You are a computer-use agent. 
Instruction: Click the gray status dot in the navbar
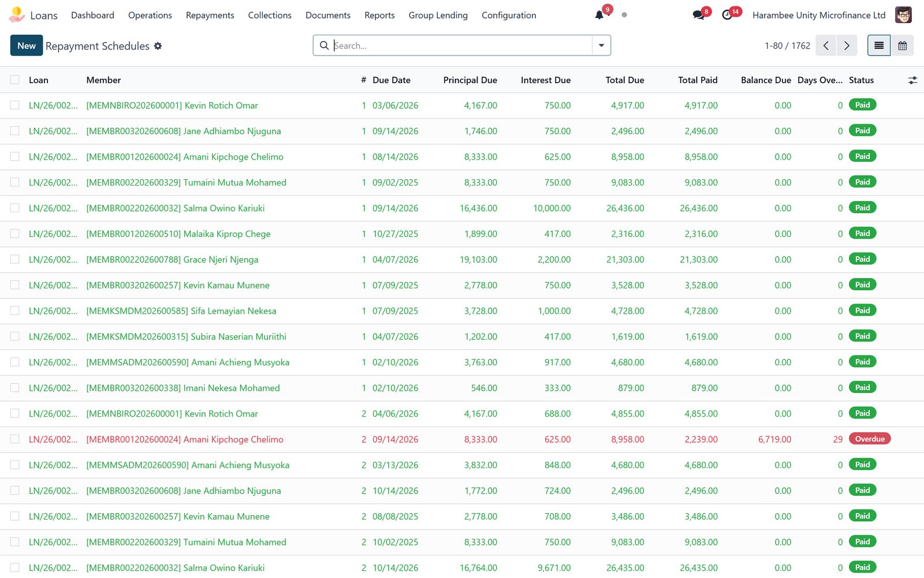624,15
